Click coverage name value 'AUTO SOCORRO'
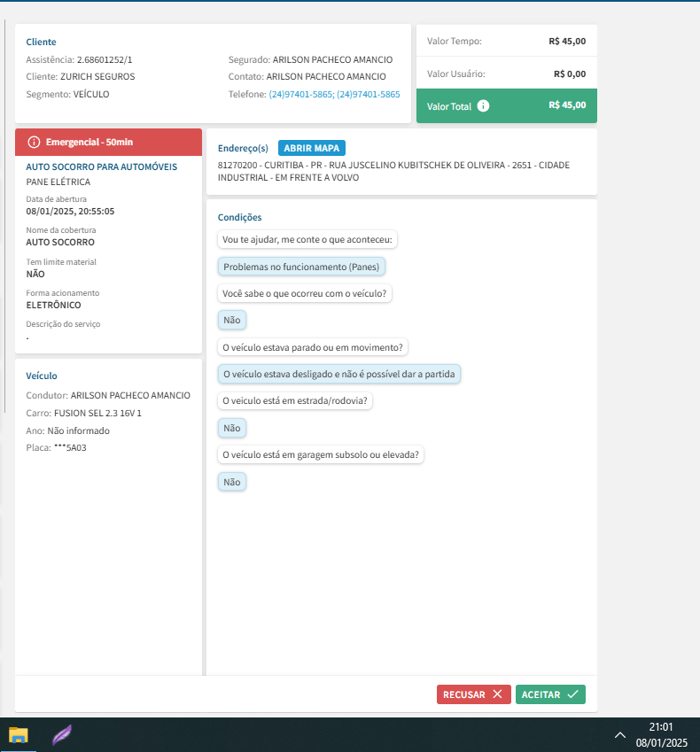 click(x=60, y=242)
